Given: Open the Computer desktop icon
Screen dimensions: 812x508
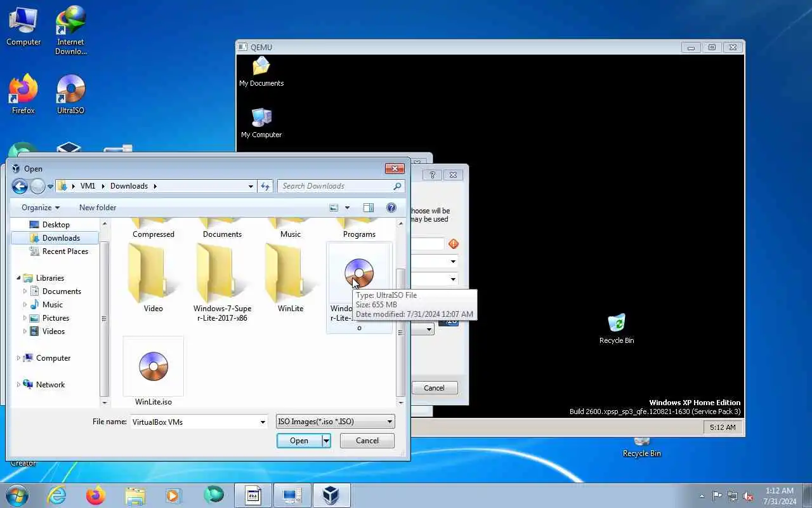Looking at the screenshot, I should (23, 26).
